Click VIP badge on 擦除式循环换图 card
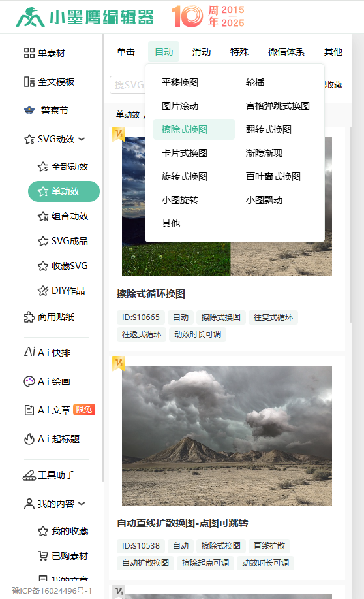Viewport: 364px width, 599px height. 119,134
